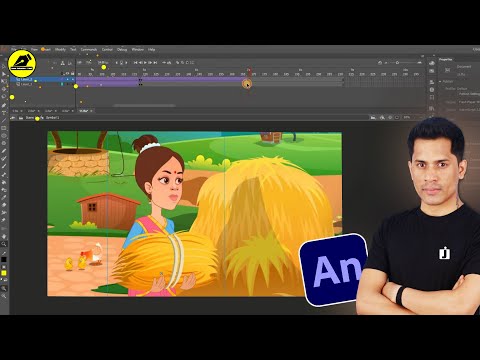Step forward one frame
This screenshot has width=480, height=360.
pyautogui.click(x=150, y=63)
